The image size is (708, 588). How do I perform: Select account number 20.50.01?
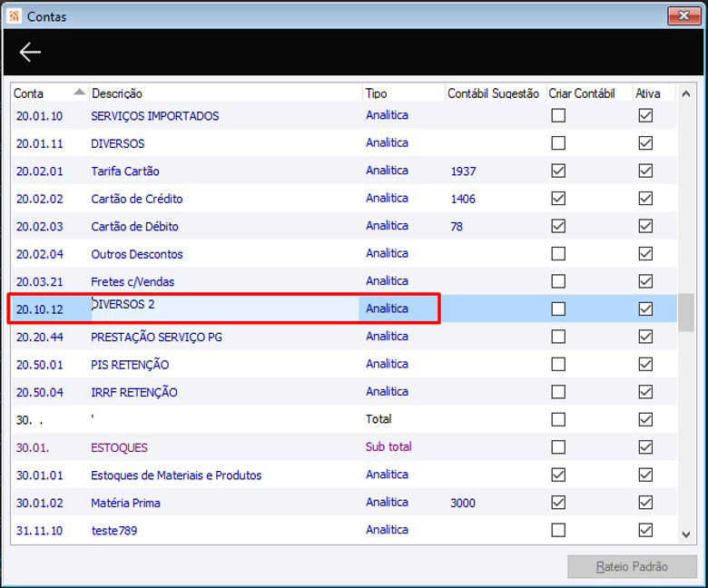(x=39, y=365)
